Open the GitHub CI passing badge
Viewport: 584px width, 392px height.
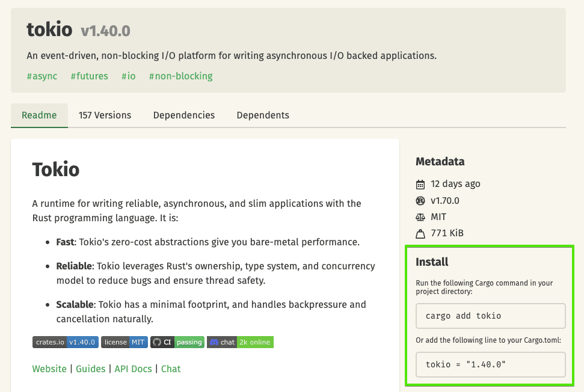pyautogui.click(x=177, y=342)
